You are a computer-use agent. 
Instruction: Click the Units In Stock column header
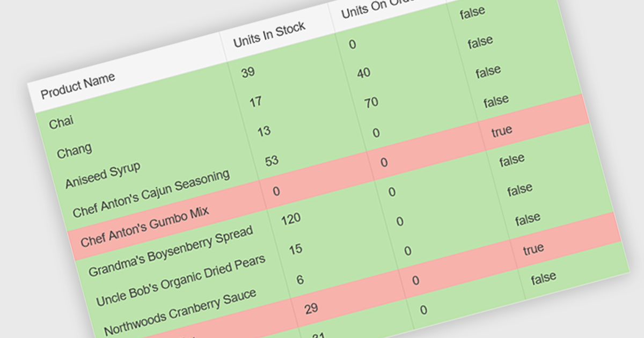(x=269, y=34)
